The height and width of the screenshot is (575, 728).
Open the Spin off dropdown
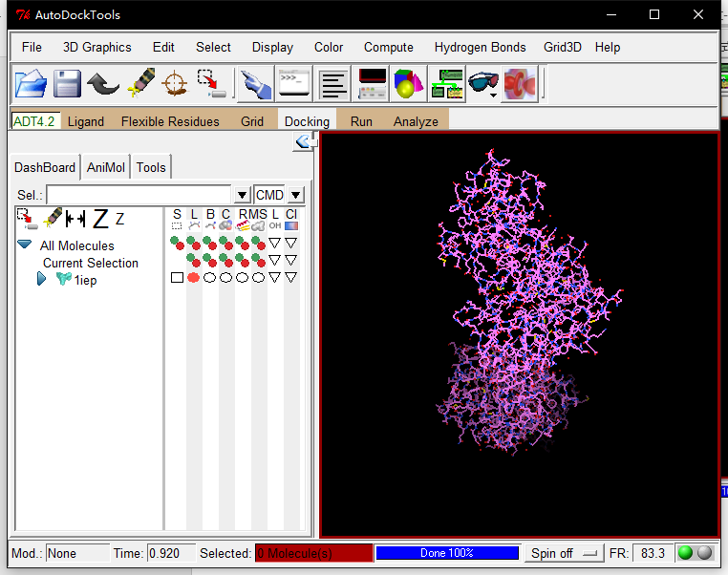pyautogui.click(x=565, y=553)
